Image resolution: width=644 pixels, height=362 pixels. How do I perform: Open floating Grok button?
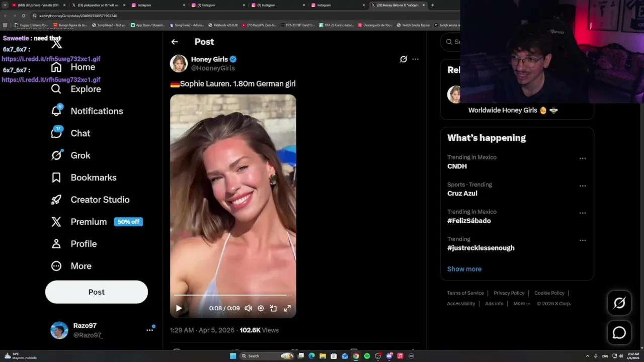[x=619, y=303]
